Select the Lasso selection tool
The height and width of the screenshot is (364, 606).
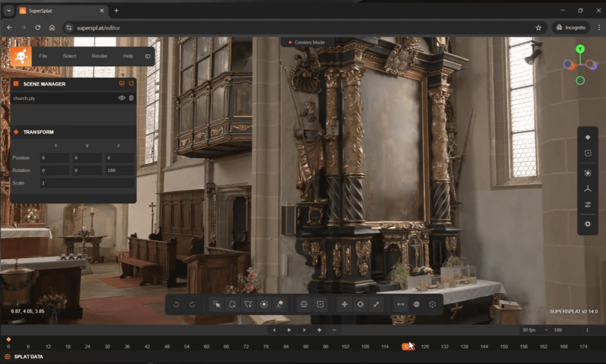click(x=232, y=304)
